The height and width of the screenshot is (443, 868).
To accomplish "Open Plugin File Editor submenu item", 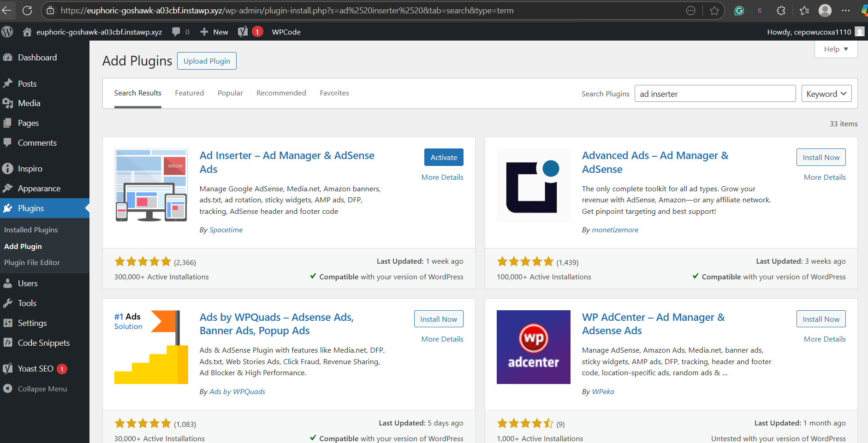I will [x=32, y=262].
